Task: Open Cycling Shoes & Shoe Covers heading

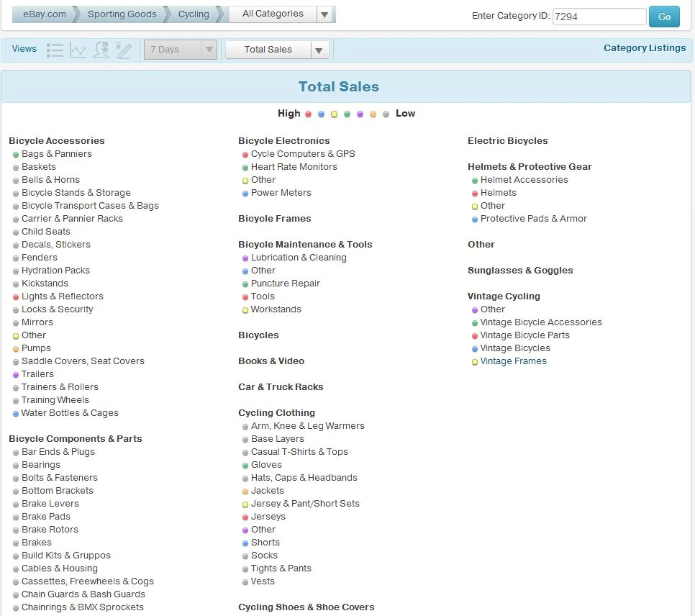Action: (x=306, y=607)
